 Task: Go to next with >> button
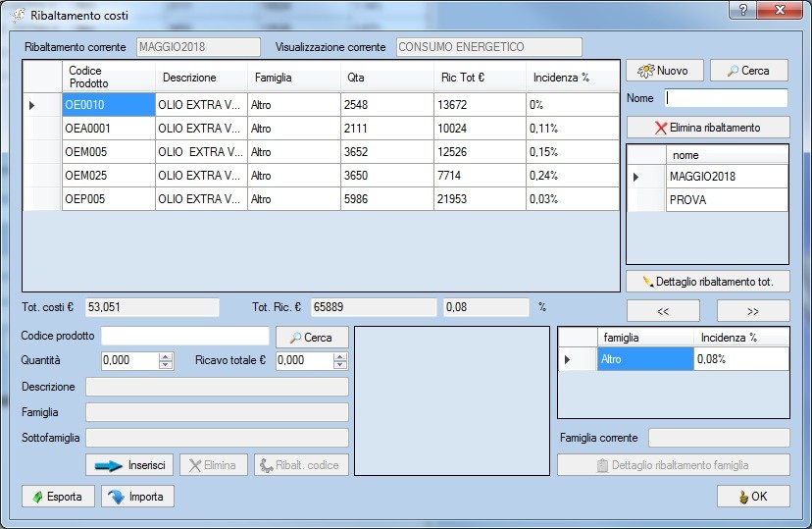[753, 311]
